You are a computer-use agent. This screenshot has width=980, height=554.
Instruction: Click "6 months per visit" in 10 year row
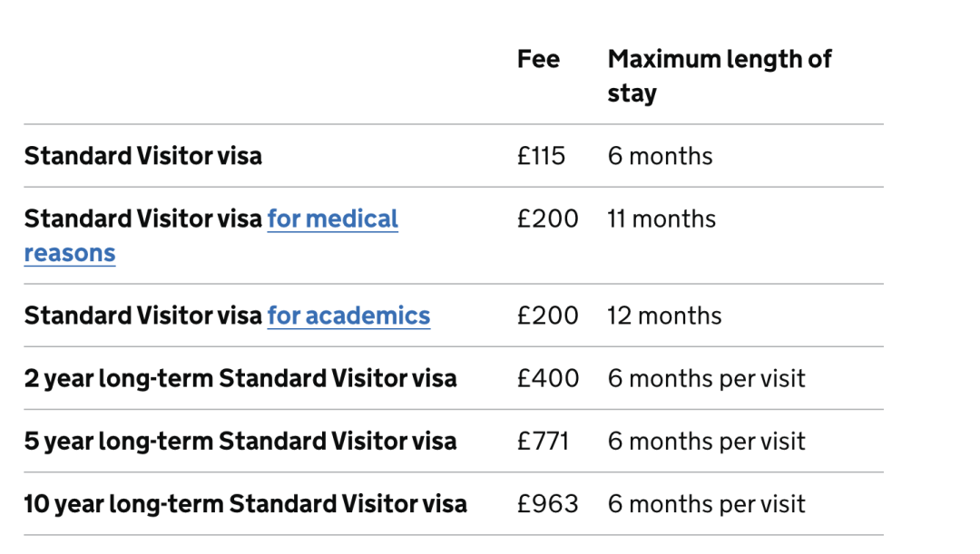tap(706, 504)
